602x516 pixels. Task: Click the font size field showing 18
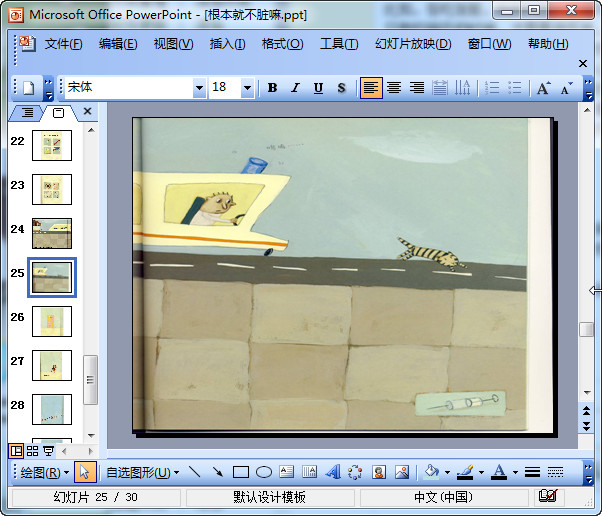[225, 88]
